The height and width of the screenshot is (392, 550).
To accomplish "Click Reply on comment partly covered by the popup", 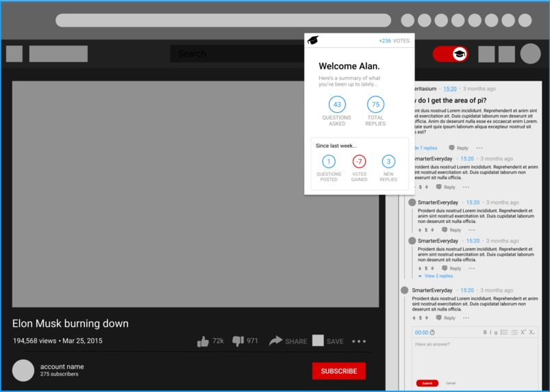I will click(x=445, y=187).
